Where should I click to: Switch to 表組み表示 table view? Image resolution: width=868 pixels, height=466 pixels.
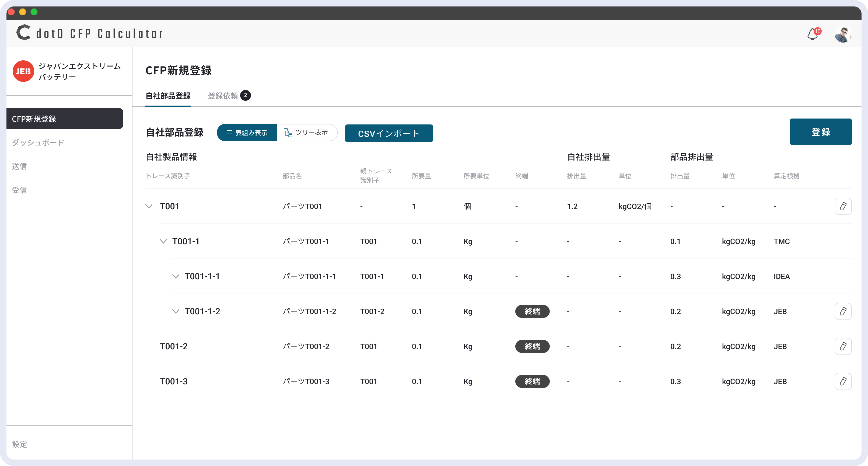pyautogui.click(x=247, y=133)
